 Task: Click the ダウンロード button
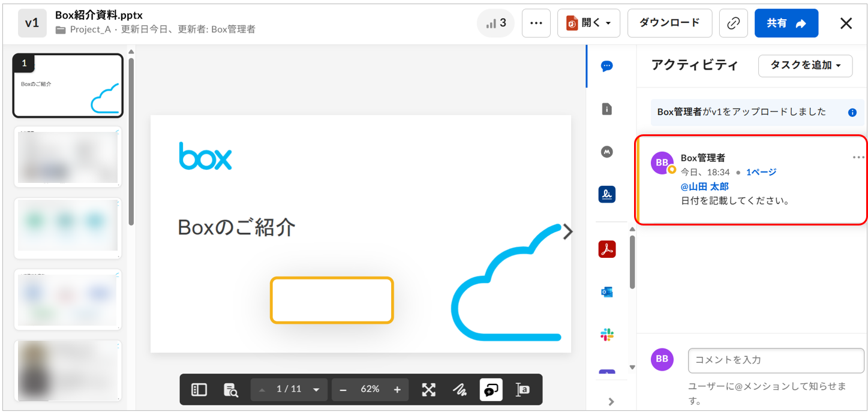coord(669,23)
